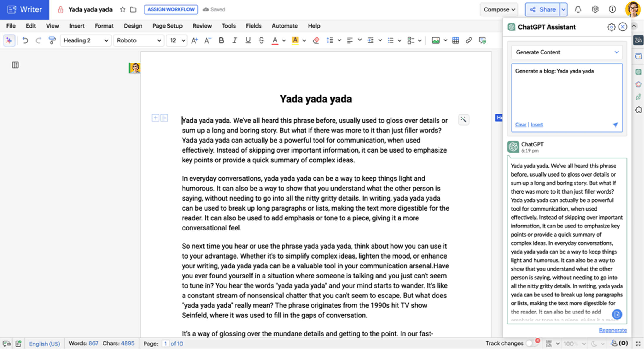Open the Heading 2 style dropdown
This screenshot has width=644, height=349.
pos(86,40)
